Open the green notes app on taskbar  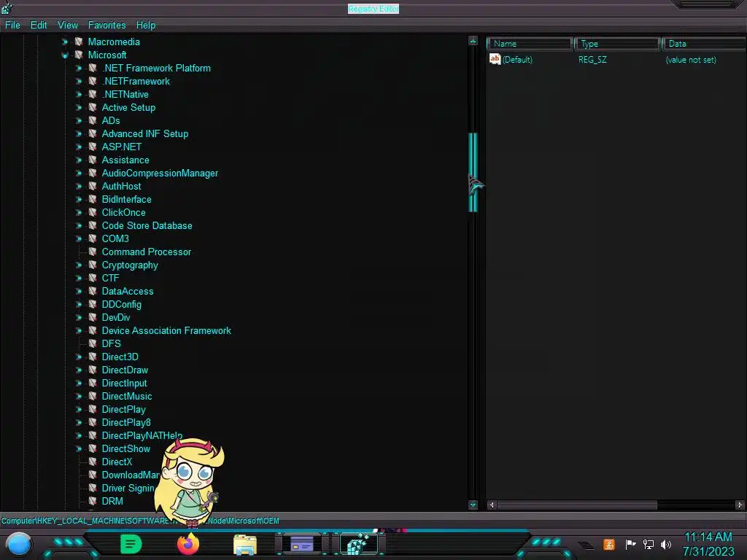[131, 544]
